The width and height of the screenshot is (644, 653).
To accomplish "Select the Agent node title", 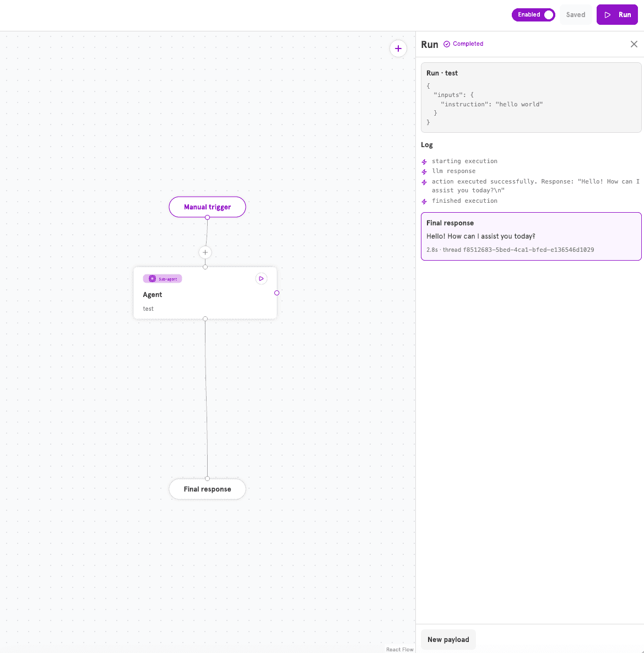I will [153, 294].
